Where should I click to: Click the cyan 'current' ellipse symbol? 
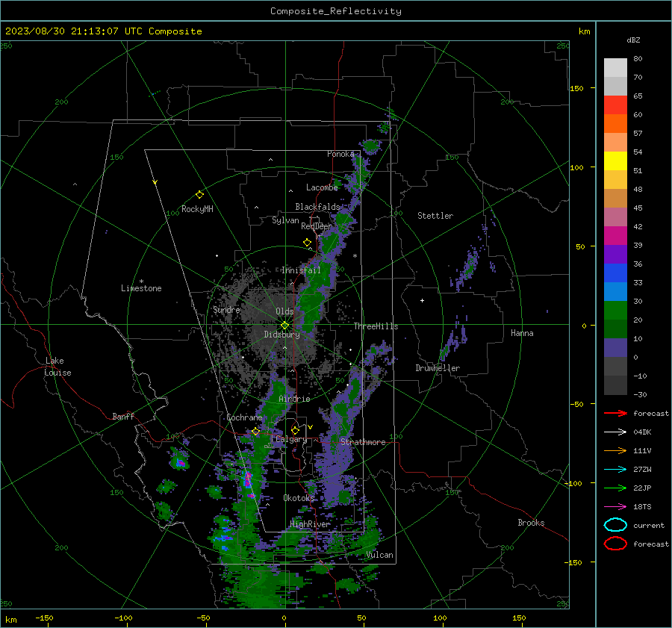[615, 525]
